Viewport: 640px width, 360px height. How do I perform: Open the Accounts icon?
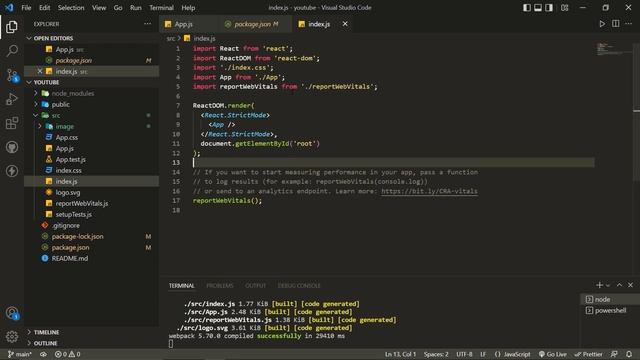point(12,313)
